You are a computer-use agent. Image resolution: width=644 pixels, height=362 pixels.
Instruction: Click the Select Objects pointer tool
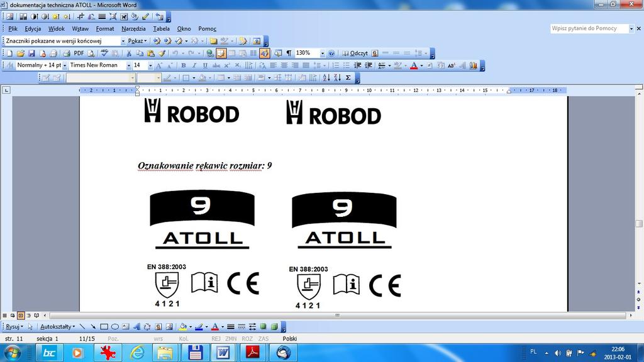[x=30, y=327]
